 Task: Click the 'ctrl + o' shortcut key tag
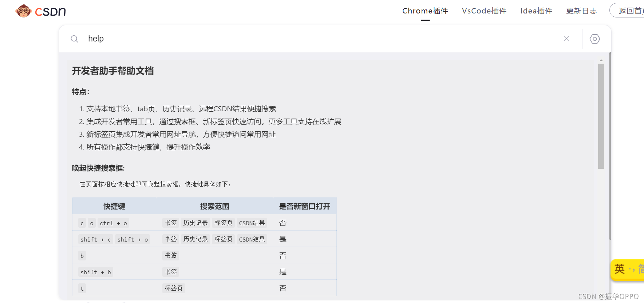click(x=113, y=223)
